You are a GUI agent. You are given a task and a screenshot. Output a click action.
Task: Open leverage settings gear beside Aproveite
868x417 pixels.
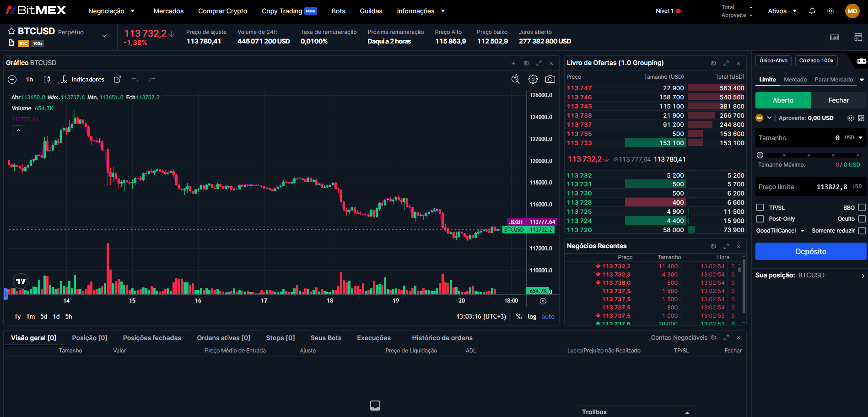click(x=851, y=118)
